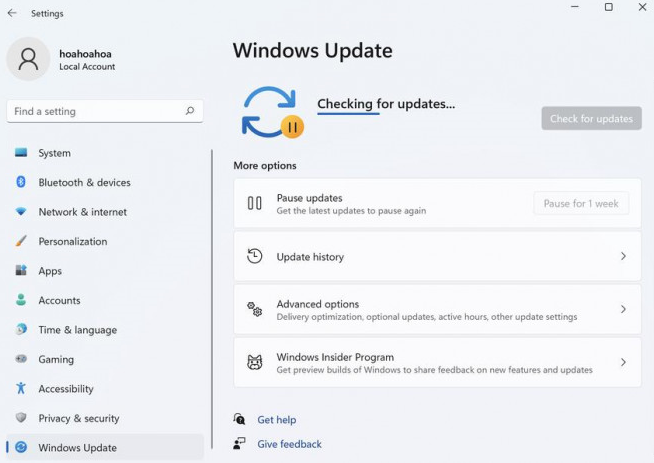The height and width of the screenshot is (463, 654).
Task: Click Pause for 1 week button
Action: coord(581,203)
